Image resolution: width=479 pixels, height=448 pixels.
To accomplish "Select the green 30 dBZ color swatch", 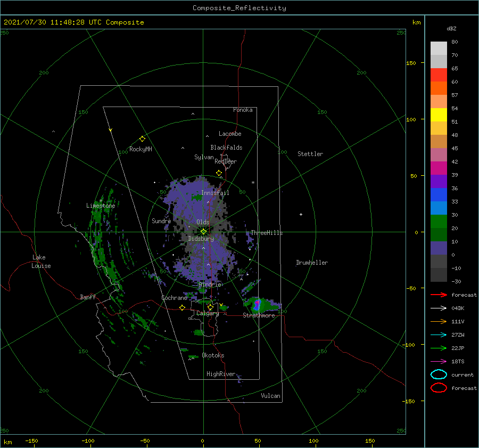I will (439, 222).
